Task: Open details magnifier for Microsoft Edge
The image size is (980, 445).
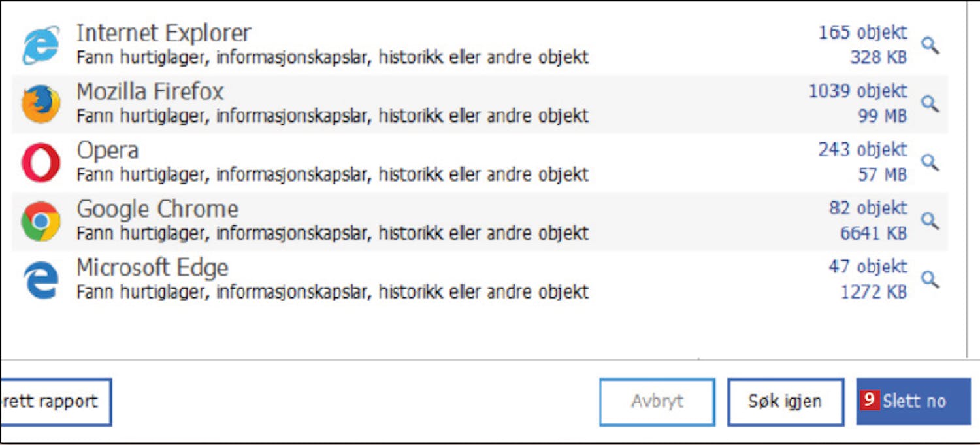Action: [x=930, y=280]
